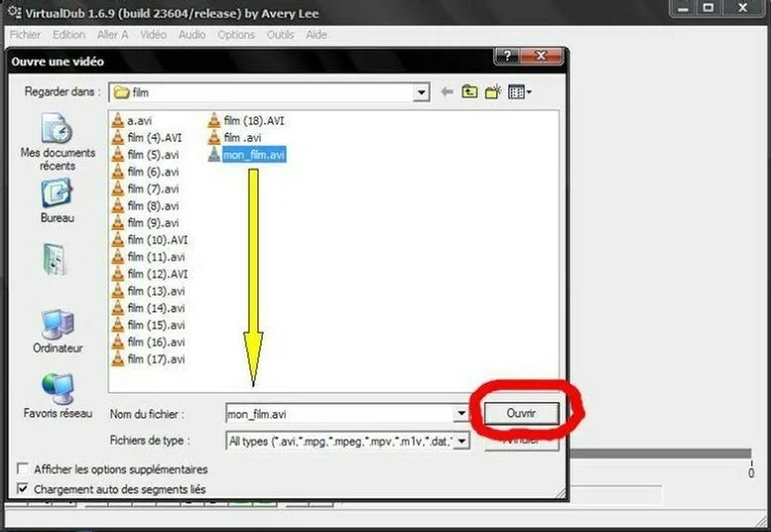The width and height of the screenshot is (771, 532).
Task: Open the view menu icon dropdown
Action: coord(520,92)
